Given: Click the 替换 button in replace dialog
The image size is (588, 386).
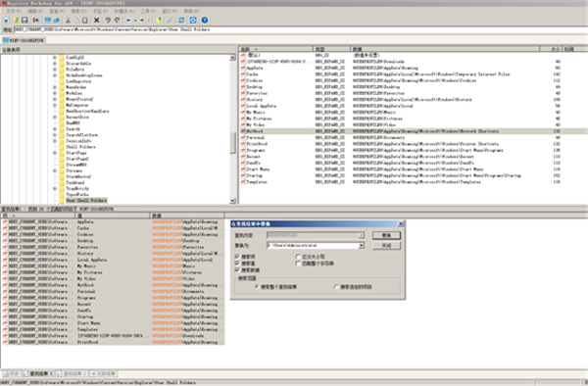Looking at the screenshot, I should (386, 235).
